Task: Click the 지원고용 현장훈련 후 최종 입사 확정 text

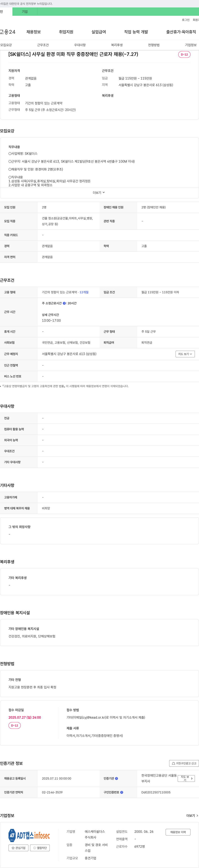Action: click(x=32, y=687)
